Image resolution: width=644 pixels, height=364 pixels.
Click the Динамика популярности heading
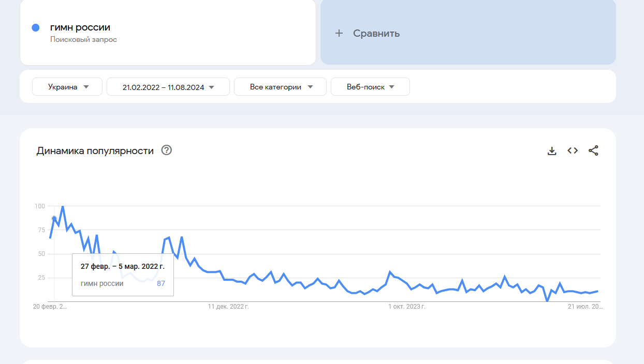click(x=95, y=151)
